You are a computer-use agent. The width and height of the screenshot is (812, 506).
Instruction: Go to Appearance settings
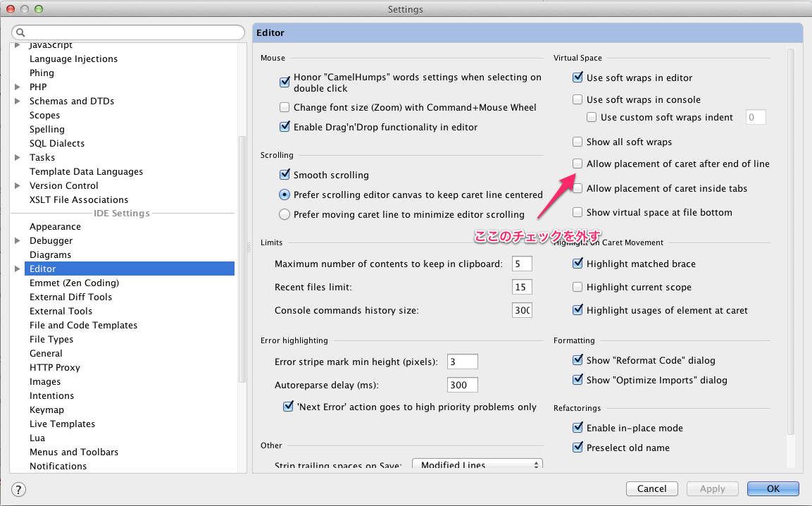tap(55, 227)
